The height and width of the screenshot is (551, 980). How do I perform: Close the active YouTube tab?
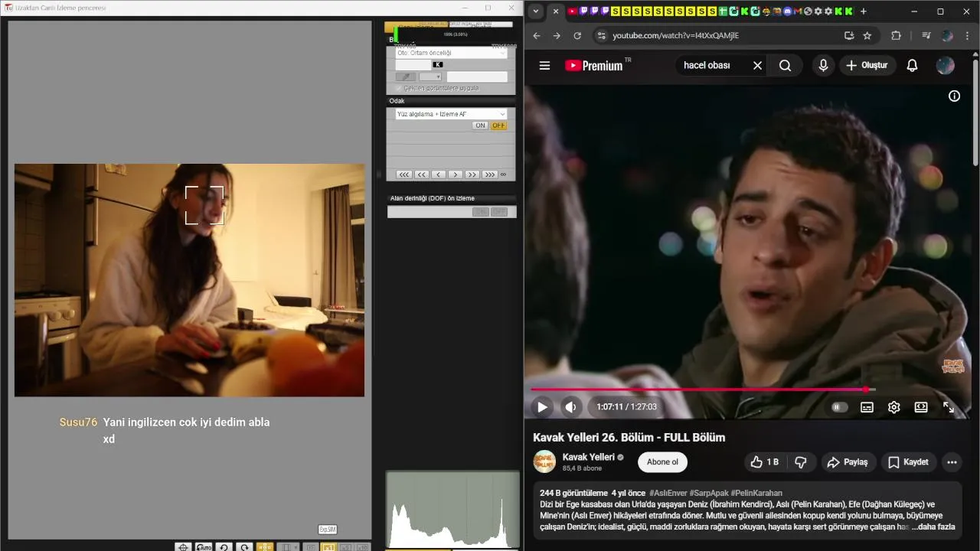pyautogui.click(x=556, y=11)
